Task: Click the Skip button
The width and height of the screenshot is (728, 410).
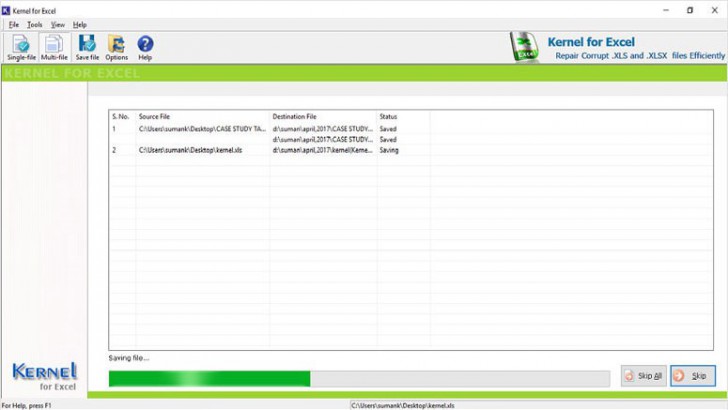Action: tap(693, 376)
